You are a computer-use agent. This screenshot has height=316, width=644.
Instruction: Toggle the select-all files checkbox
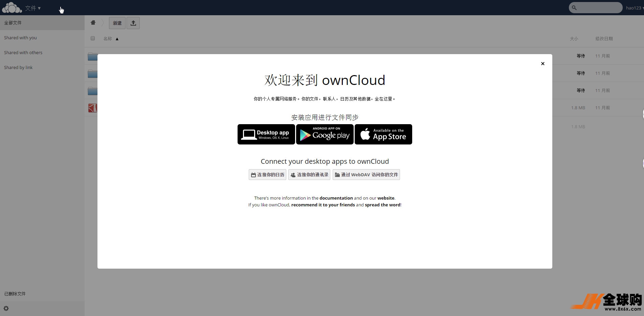point(93,38)
